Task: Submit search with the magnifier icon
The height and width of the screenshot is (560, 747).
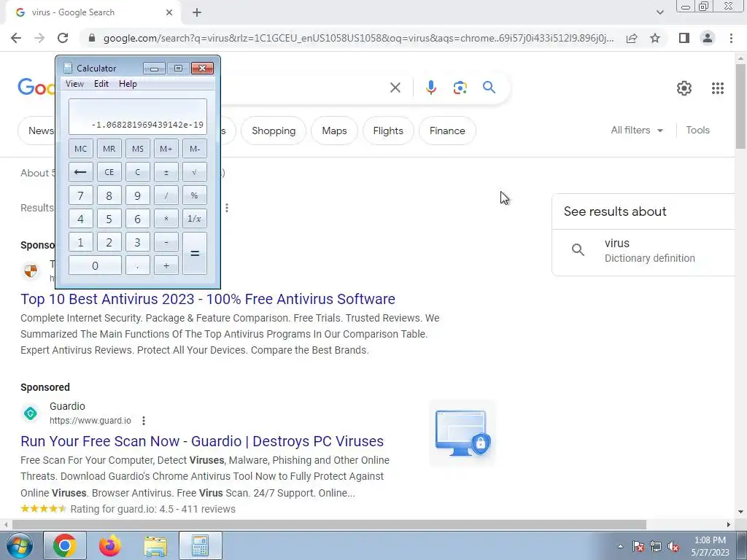Action: (489, 87)
